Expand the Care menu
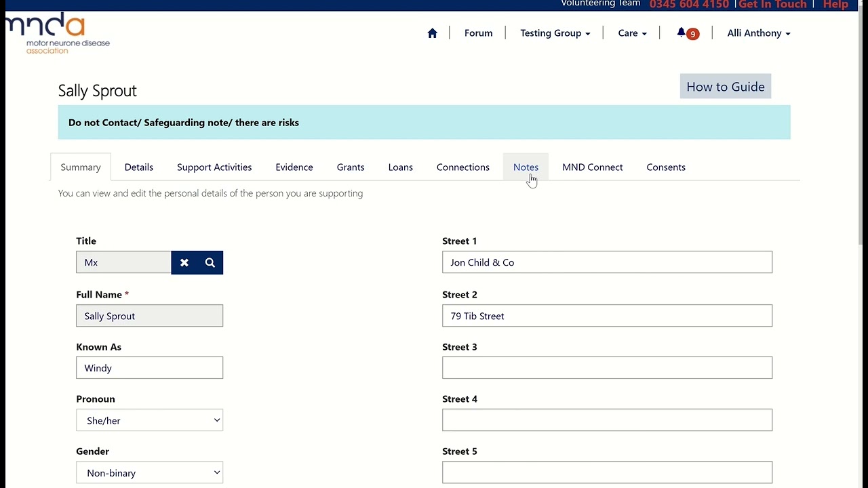Screen dimensions: 868x488 pos(632,33)
